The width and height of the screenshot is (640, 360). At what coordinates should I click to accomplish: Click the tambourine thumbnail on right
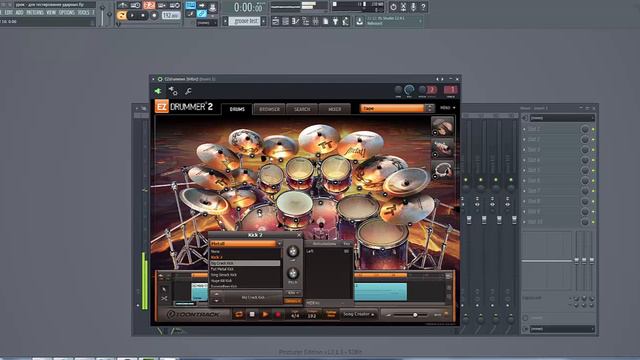tap(442, 170)
